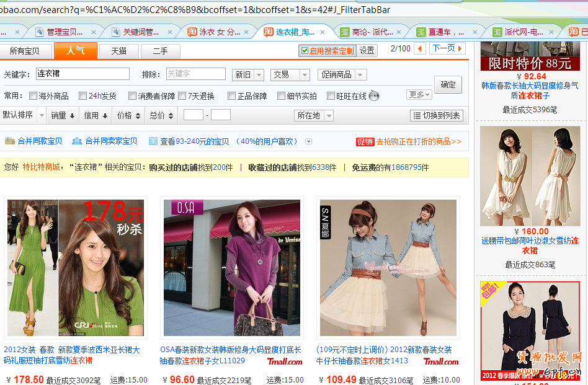This screenshot has width=588, height=385.
Task: Close the 派代网-电 browser tab
Action: [551, 32]
